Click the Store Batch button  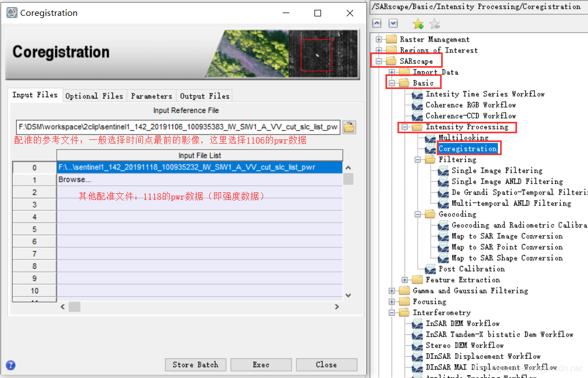coord(195,364)
